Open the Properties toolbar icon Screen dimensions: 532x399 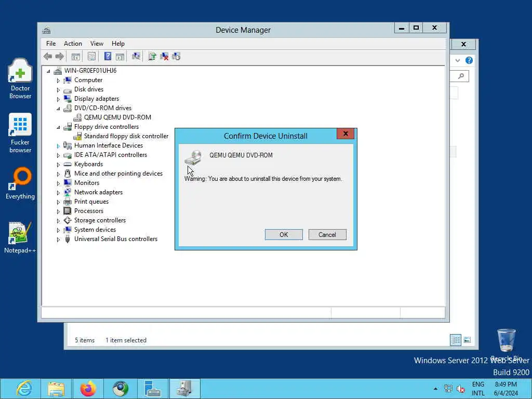click(x=91, y=56)
